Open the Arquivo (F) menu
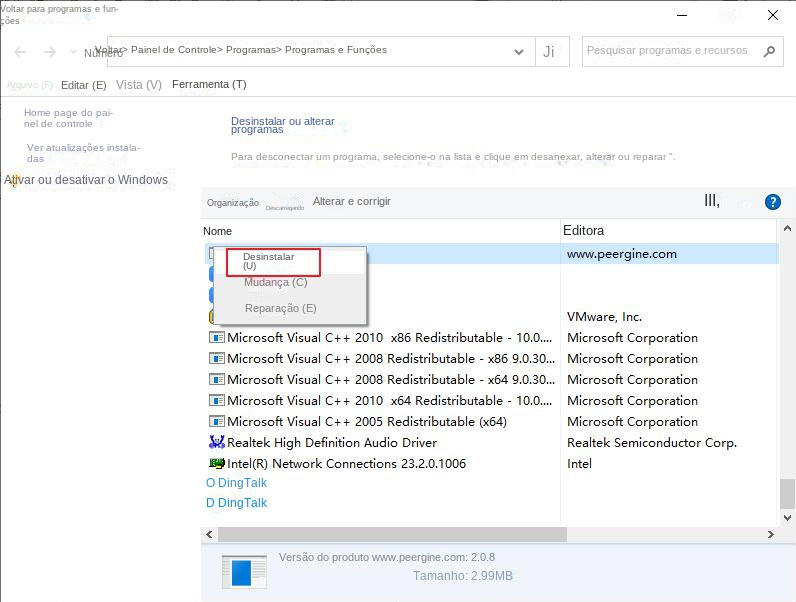This screenshot has width=796, height=602. click(29, 85)
